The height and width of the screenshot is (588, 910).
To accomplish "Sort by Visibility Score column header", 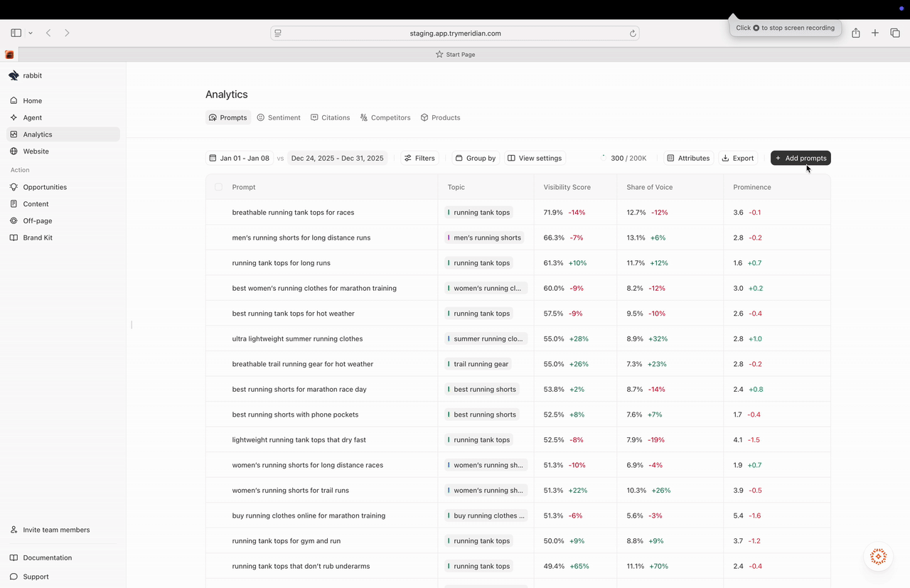I will [567, 187].
